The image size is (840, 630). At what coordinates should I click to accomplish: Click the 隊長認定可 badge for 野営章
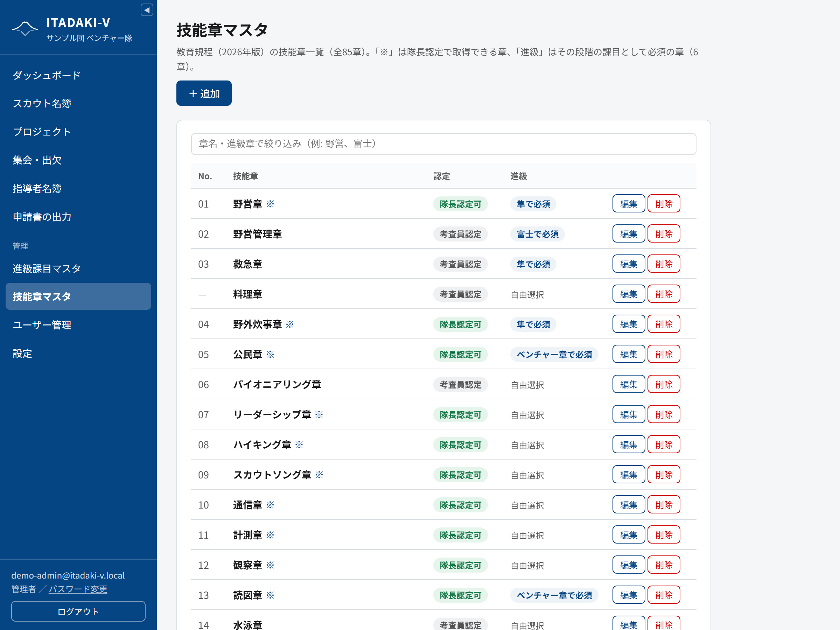(460, 204)
